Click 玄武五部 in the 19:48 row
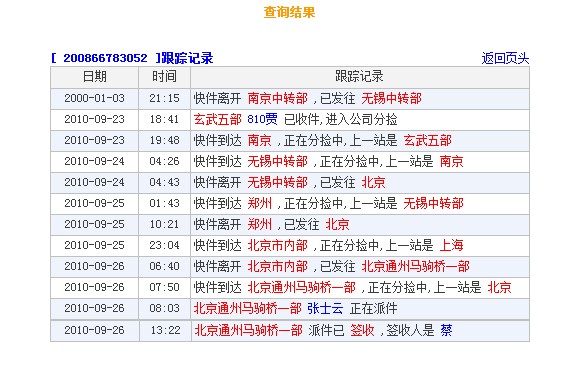This screenshot has height=380, width=585. [428, 141]
